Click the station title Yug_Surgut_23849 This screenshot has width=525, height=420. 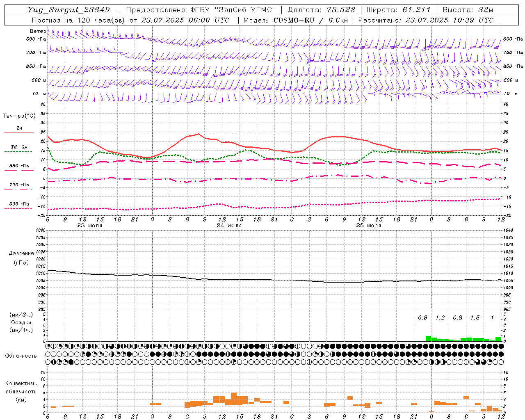coord(69,10)
